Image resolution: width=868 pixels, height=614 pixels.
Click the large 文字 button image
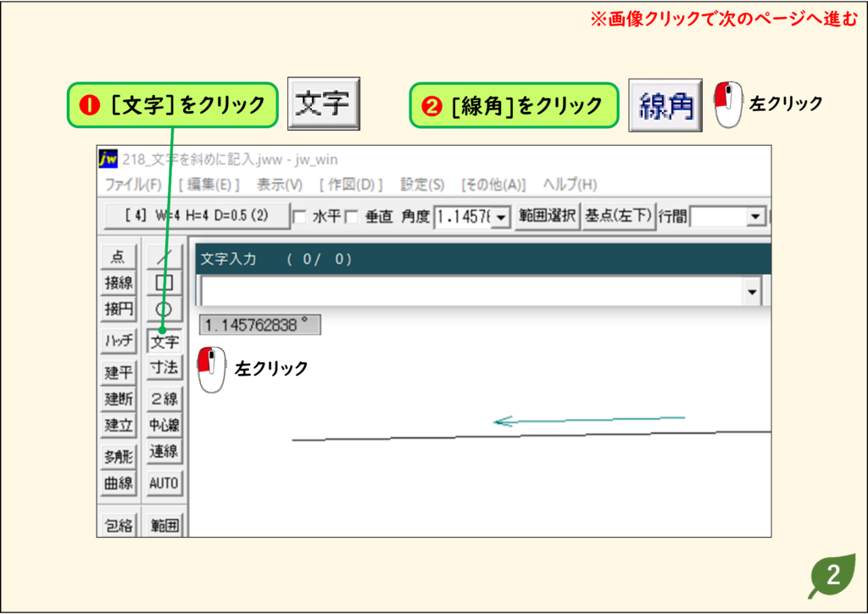pos(324,103)
